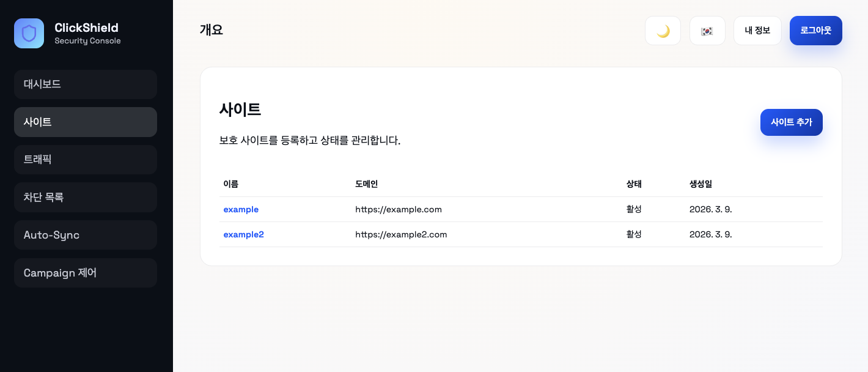Image resolution: width=868 pixels, height=372 pixels.
Task: Open the Korean flag language selector
Action: tap(707, 31)
